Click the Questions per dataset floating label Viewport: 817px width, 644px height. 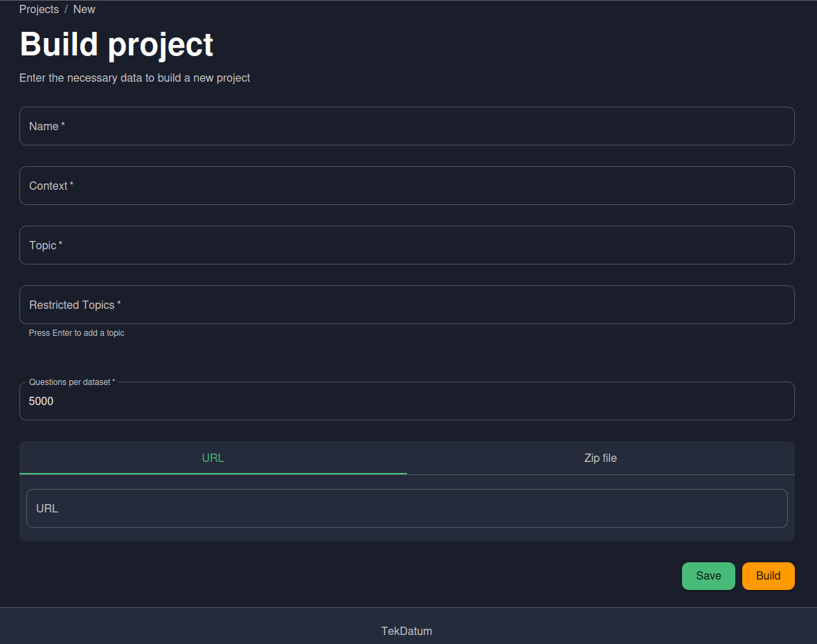[71, 382]
